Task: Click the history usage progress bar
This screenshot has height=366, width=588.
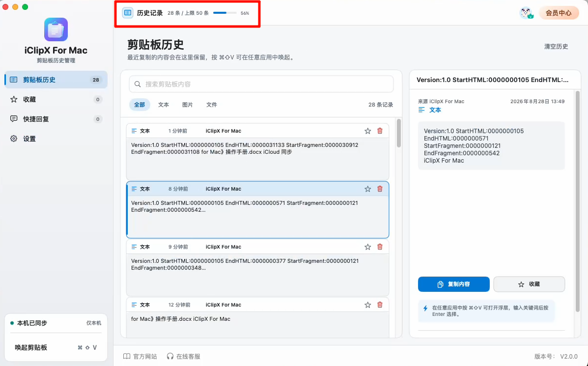Action: pos(224,13)
